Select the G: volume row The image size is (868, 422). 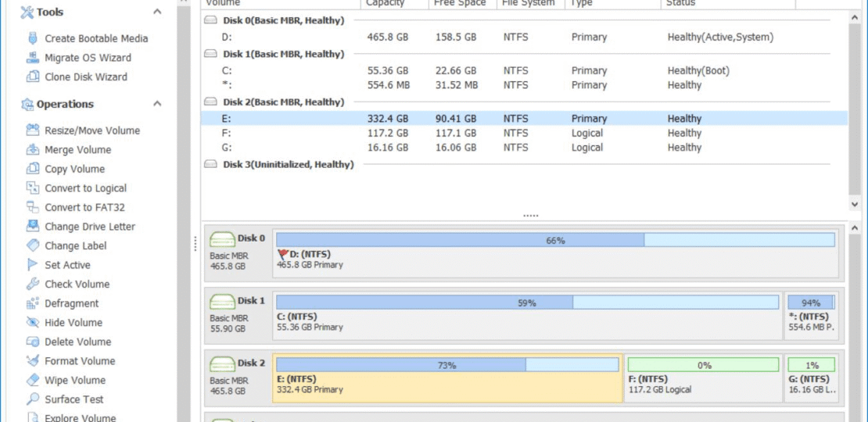point(524,148)
